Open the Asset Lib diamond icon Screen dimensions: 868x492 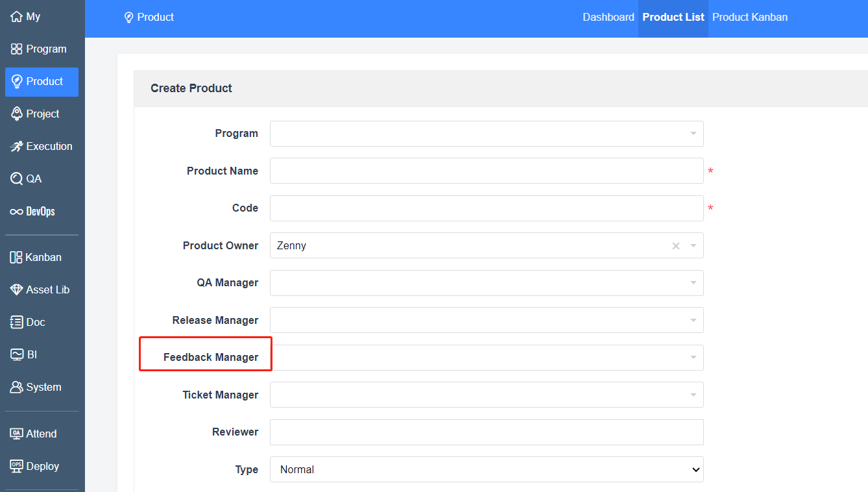(x=17, y=290)
